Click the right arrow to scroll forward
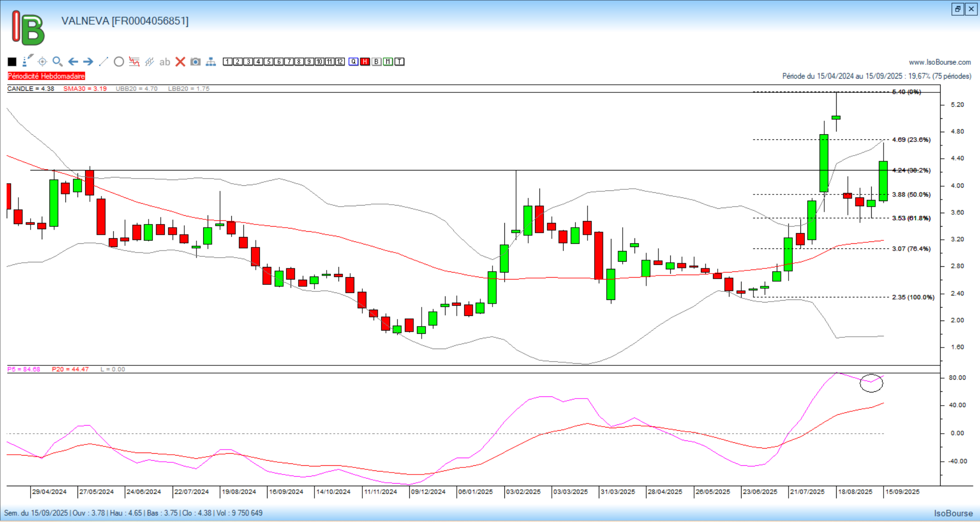The image size is (980, 522). coord(88,62)
